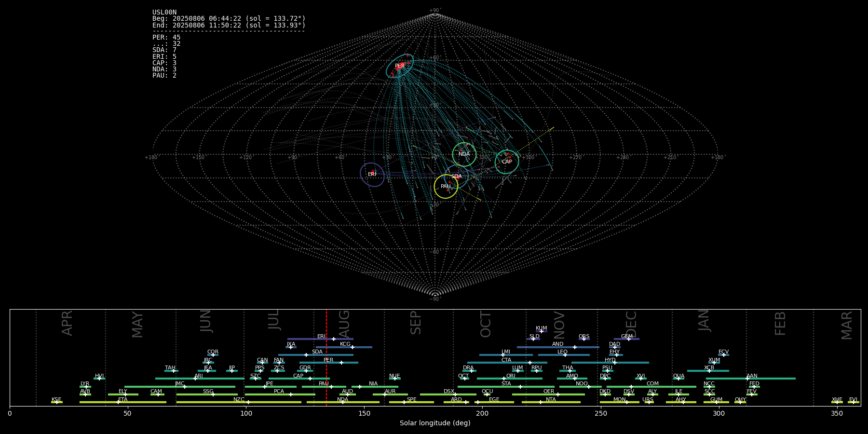Click the KUM shower bar in timeline
The height and width of the screenshot is (434, 868).
tap(542, 331)
